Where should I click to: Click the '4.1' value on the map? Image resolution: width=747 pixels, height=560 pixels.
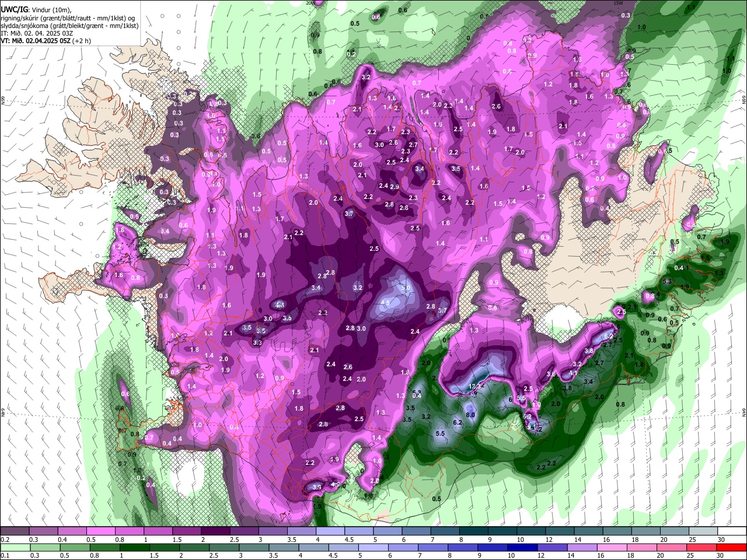[x=573, y=373]
